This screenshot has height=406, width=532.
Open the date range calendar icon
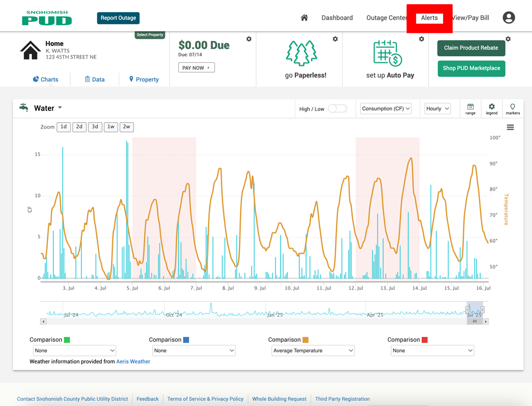tap(470, 109)
